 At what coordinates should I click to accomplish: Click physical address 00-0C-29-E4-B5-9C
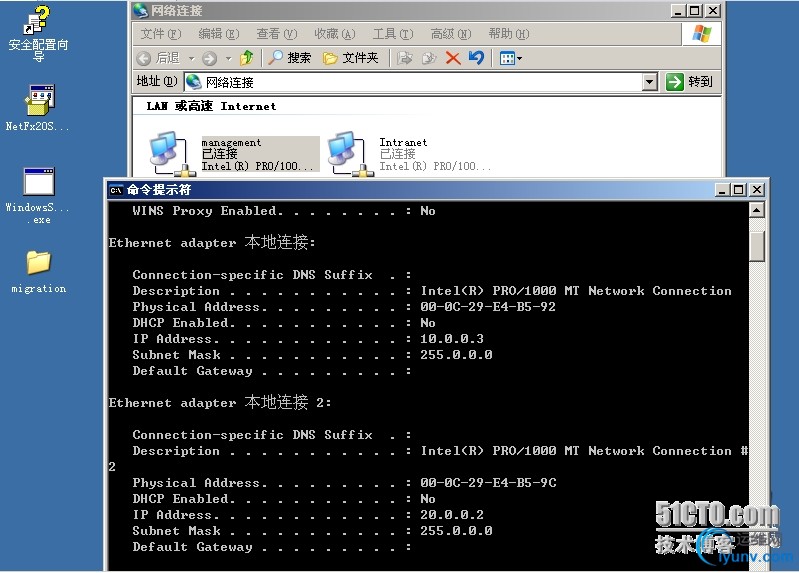488,482
